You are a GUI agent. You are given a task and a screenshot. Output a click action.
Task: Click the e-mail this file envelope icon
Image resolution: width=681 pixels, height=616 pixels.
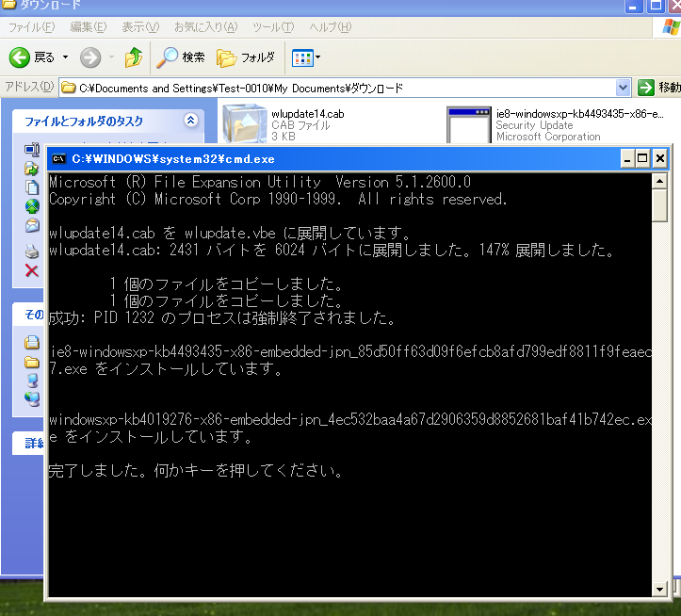[32, 225]
